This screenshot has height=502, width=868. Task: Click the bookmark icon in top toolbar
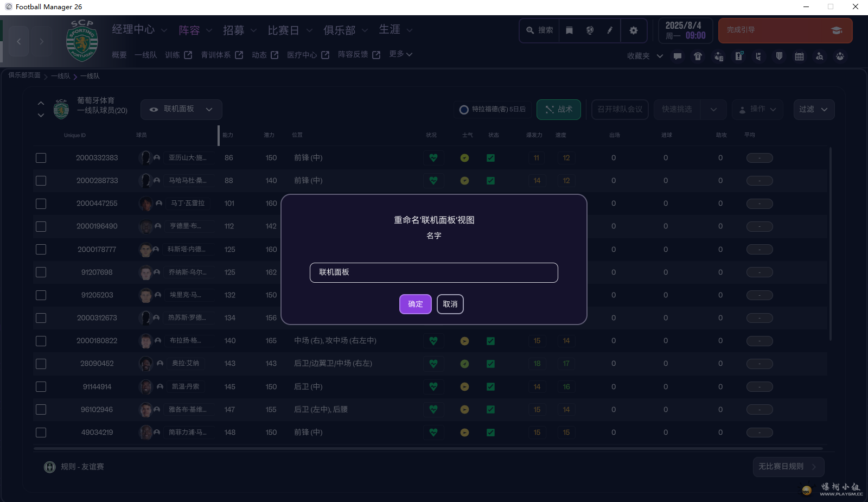click(569, 30)
